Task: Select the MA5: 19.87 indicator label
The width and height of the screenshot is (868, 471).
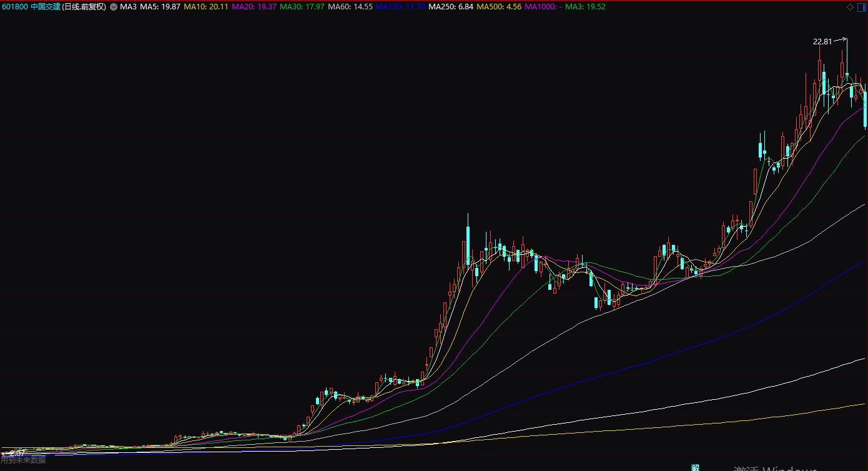Action: click(x=160, y=7)
